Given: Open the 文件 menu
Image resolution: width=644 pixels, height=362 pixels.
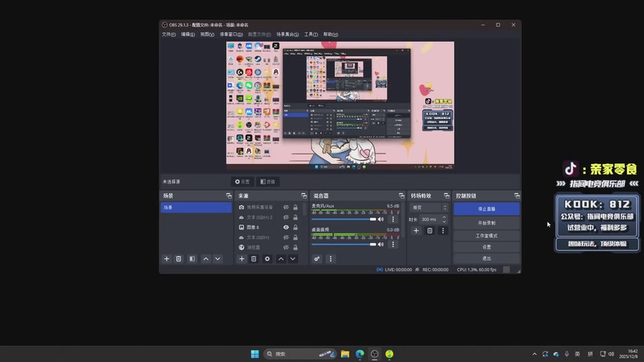Looking at the screenshot, I should (x=168, y=35).
